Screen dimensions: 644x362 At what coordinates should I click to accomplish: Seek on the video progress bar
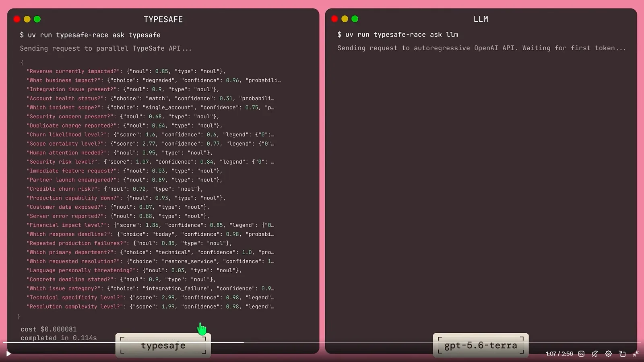click(x=322, y=342)
